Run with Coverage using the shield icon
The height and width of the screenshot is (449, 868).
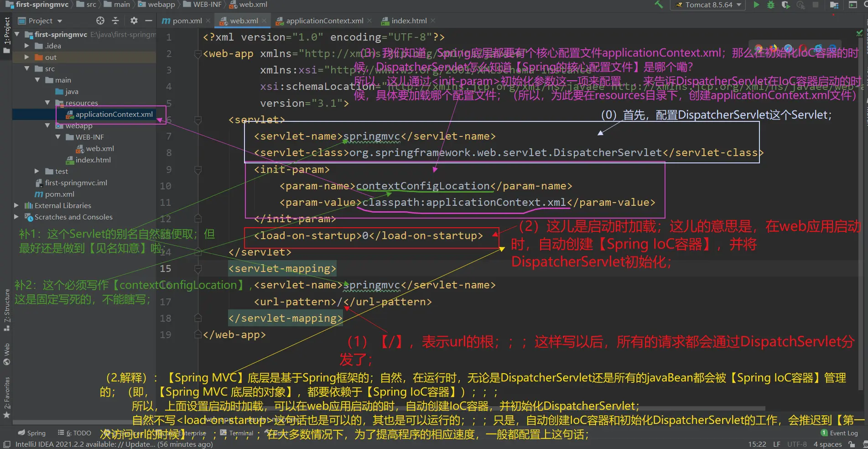[785, 5]
